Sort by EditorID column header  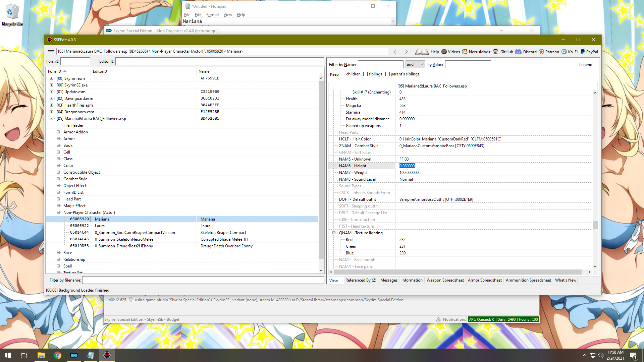point(144,71)
